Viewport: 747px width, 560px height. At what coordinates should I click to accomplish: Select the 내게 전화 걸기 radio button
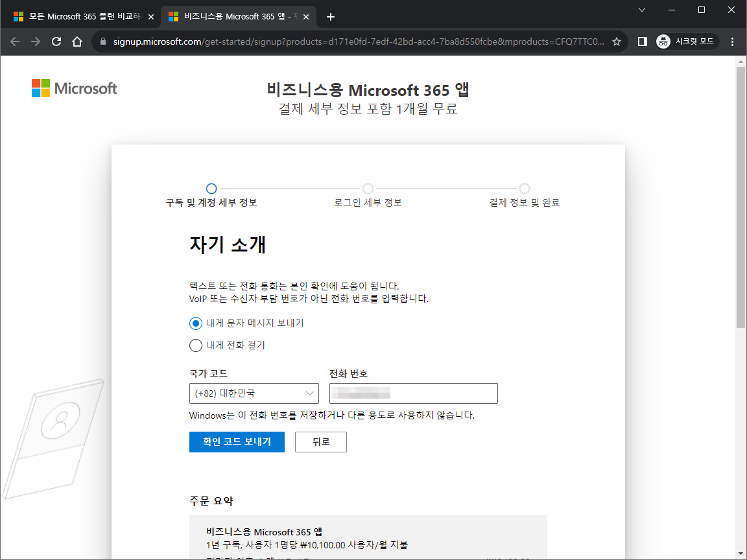pyautogui.click(x=195, y=345)
